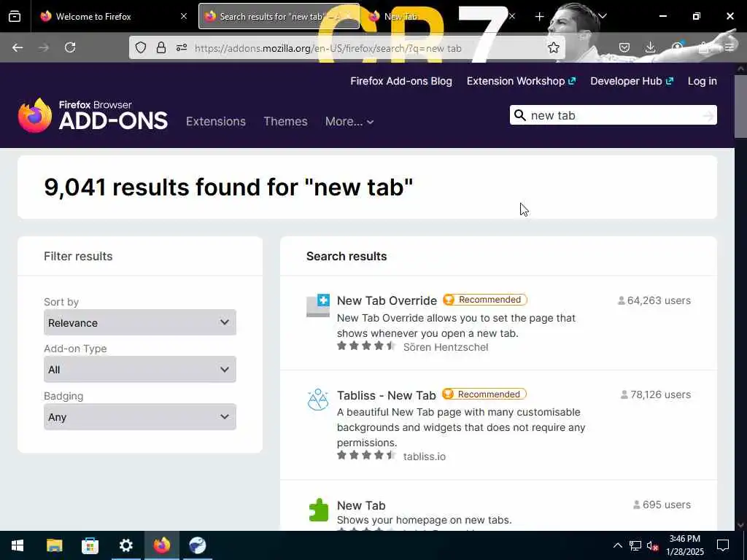The image size is (747, 560).
Task: Click the muted volume tray icon
Action: (x=652, y=545)
